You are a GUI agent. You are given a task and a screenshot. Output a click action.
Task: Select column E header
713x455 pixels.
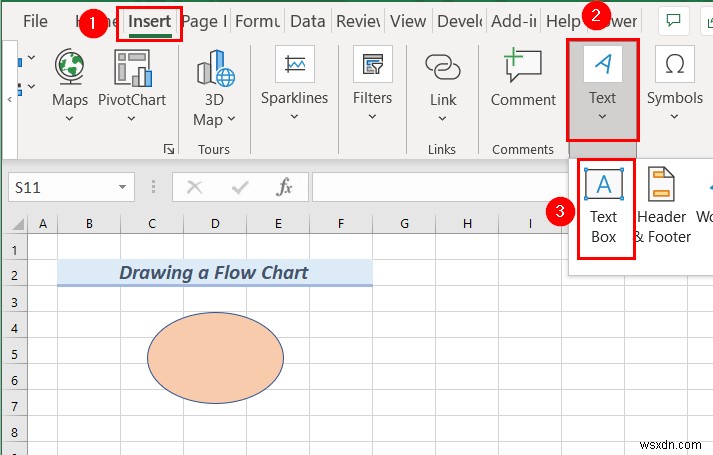[x=278, y=224]
